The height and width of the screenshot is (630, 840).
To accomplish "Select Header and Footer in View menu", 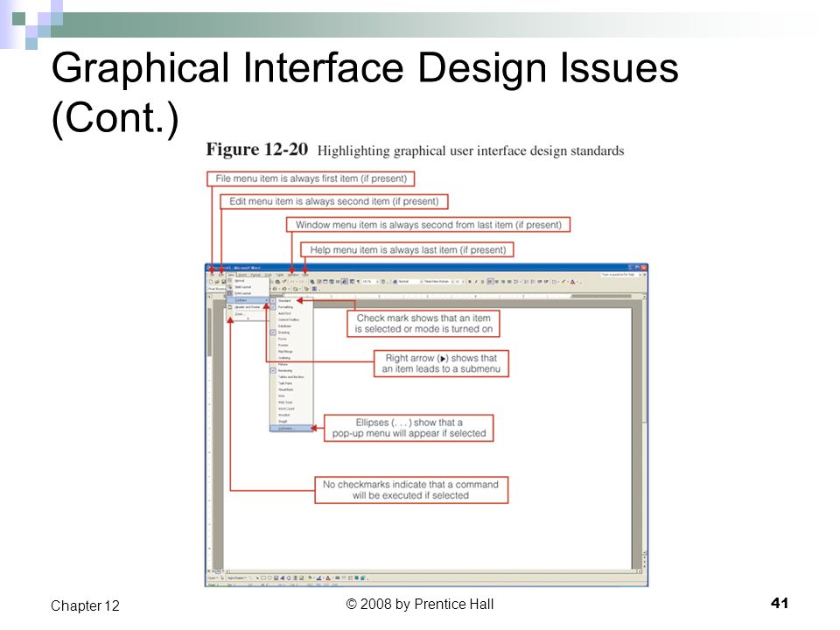I will click(x=248, y=307).
